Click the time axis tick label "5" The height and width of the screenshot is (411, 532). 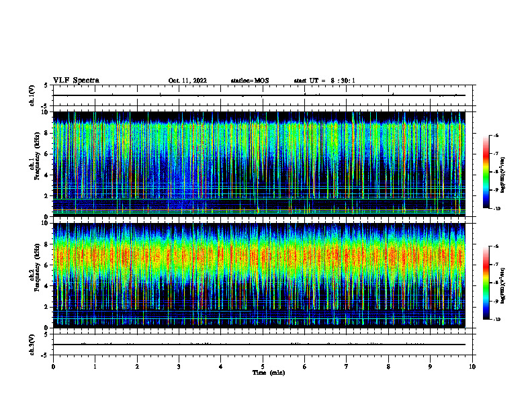(263, 367)
